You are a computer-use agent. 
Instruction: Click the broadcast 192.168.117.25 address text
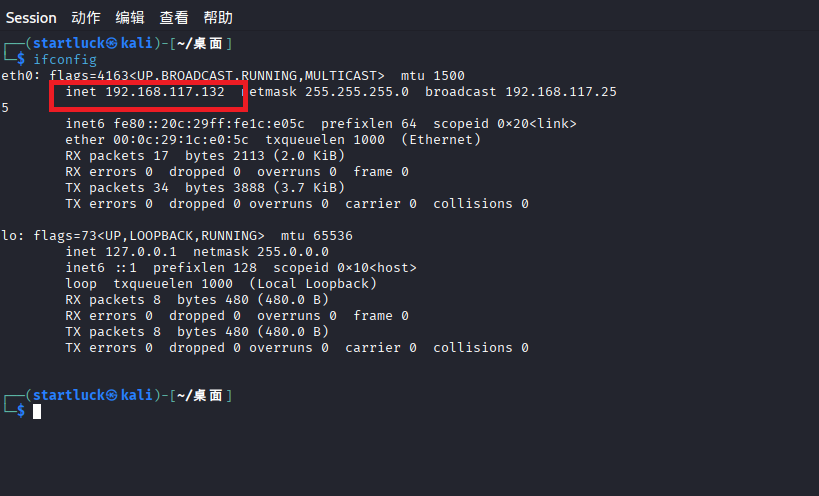click(x=520, y=92)
